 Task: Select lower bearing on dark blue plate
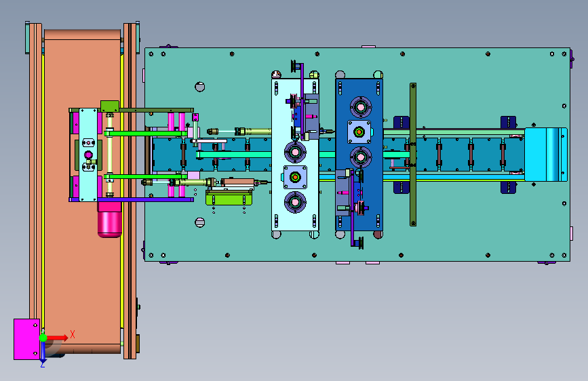(361, 157)
